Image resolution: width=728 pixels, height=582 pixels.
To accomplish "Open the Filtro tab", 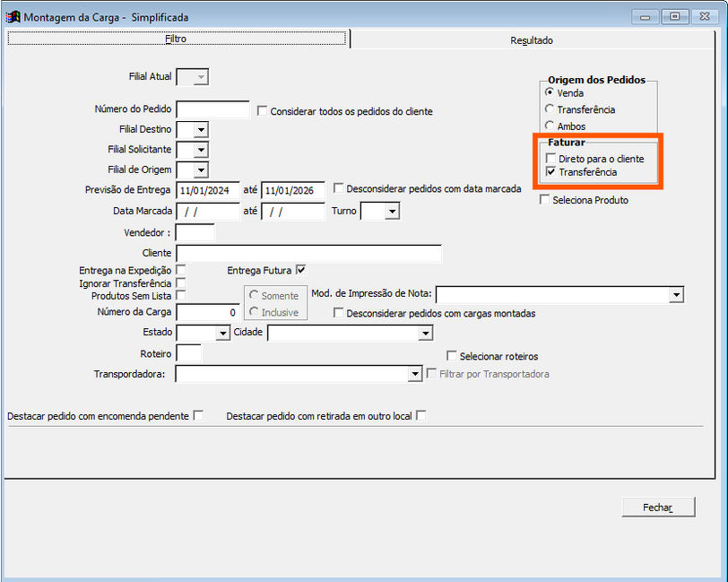I will [x=176, y=39].
